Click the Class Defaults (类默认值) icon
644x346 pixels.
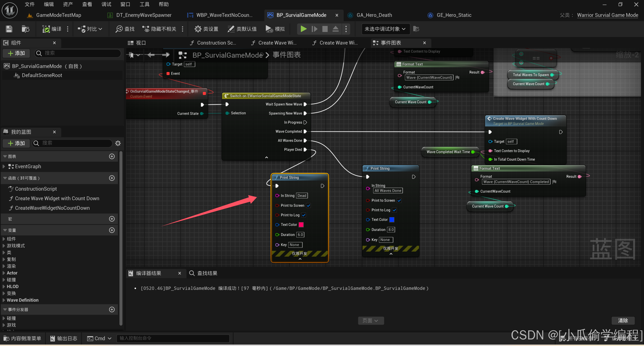pos(231,29)
